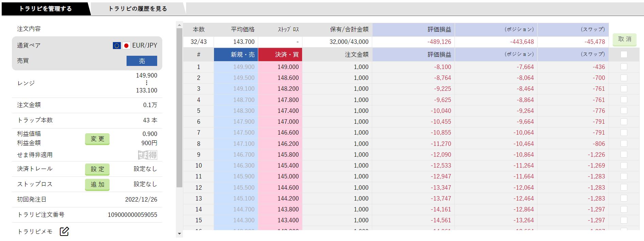This screenshot has width=644, height=241.
Task: Open the Traripi memo edit icon
Action: 64,231
